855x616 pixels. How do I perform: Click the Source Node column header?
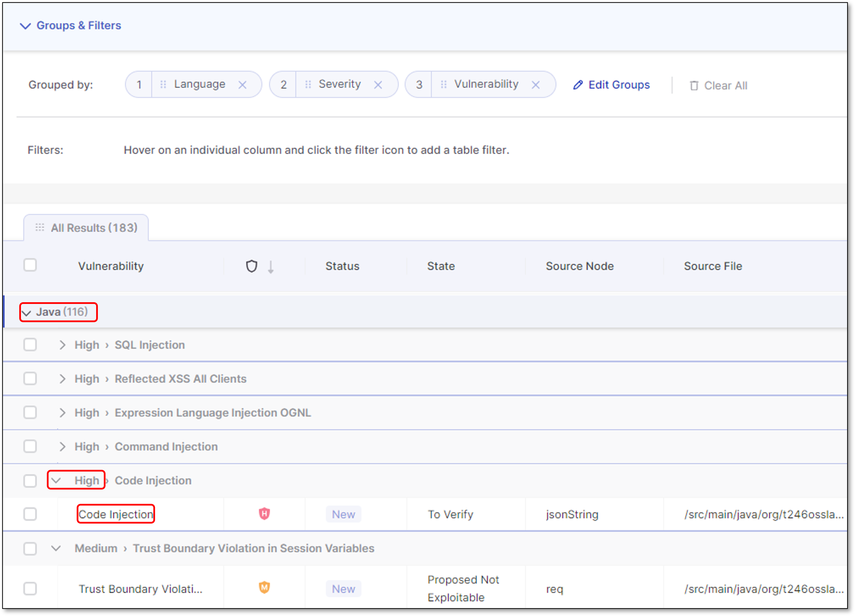click(580, 266)
